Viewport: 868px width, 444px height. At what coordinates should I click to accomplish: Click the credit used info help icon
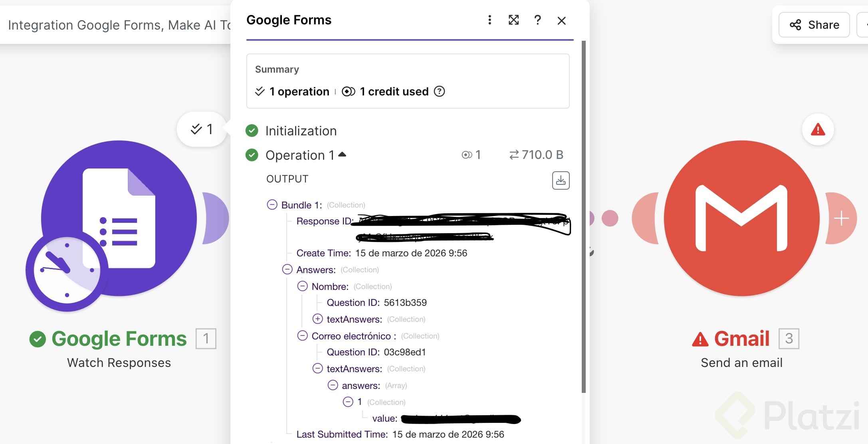coord(439,91)
